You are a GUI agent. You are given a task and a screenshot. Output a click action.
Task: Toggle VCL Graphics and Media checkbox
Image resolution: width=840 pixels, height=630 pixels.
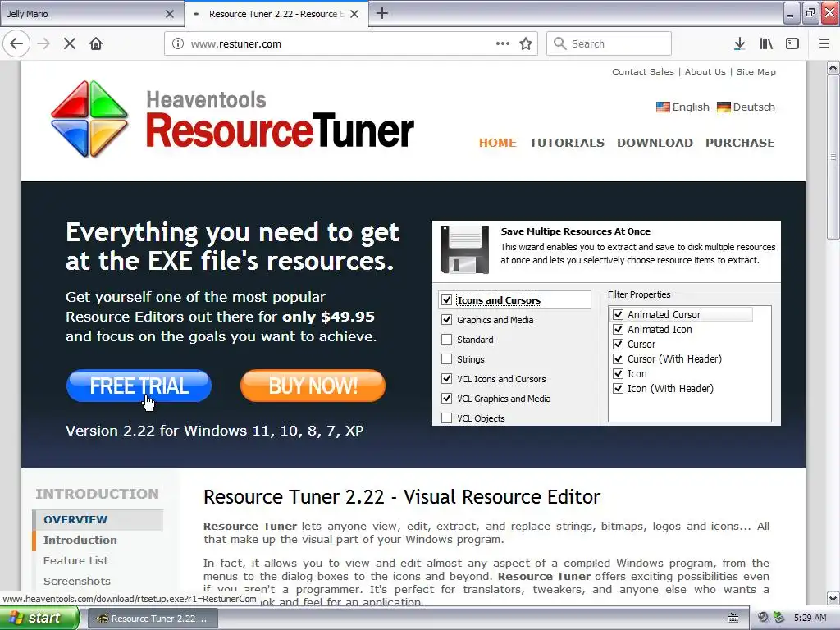click(x=446, y=399)
